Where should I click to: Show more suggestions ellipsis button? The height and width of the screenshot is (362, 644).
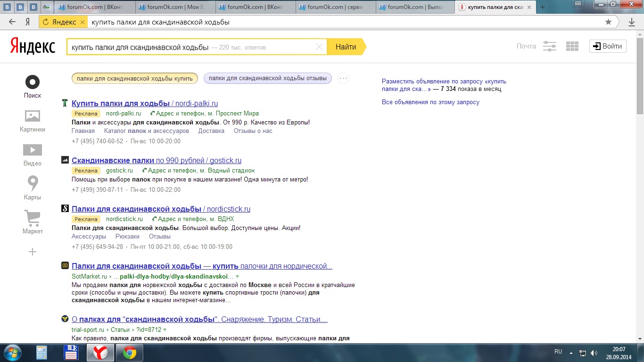(x=343, y=78)
